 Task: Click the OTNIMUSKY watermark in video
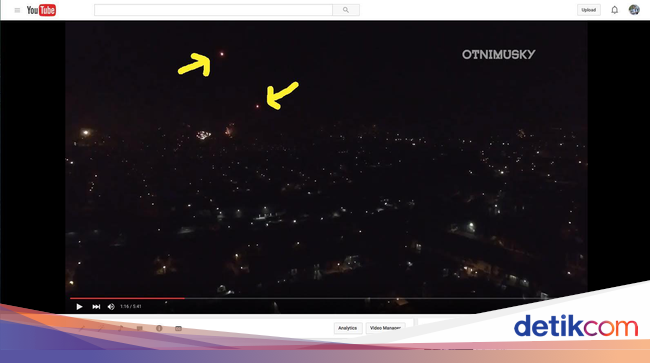coord(499,55)
